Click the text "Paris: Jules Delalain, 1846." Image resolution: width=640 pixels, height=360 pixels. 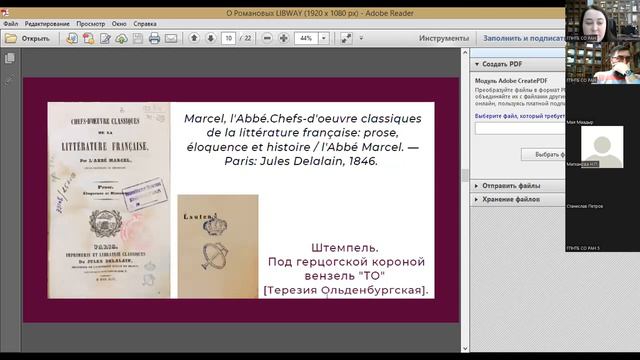(301, 161)
